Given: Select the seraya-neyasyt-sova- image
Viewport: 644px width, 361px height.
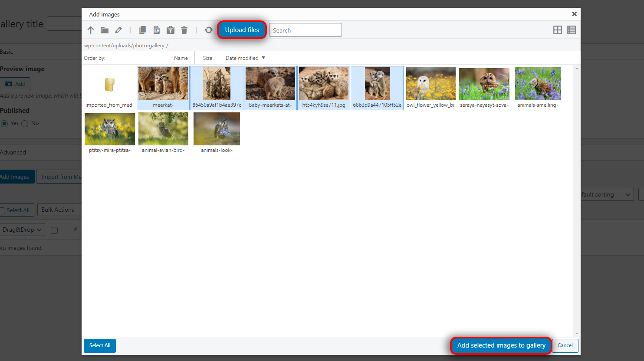Looking at the screenshot, I should [x=484, y=88].
